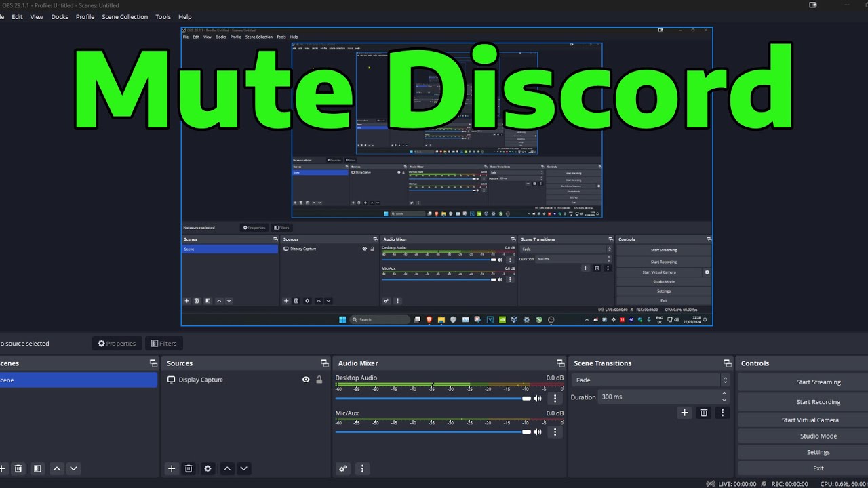This screenshot has height=488, width=868.
Task: Open transition properties three-dot menu
Action: (x=722, y=412)
